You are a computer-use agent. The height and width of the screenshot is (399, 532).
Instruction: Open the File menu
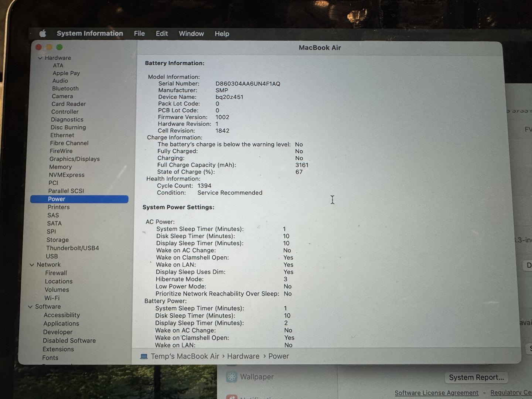[139, 33]
